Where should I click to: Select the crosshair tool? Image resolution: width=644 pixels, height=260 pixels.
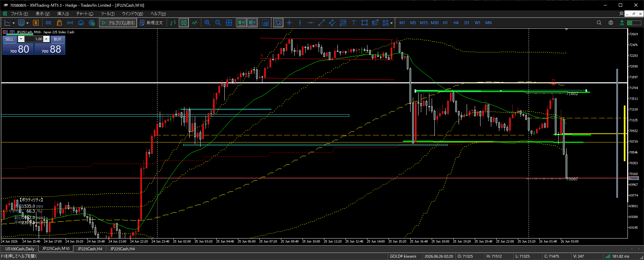pyautogui.click(x=289, y=23)
